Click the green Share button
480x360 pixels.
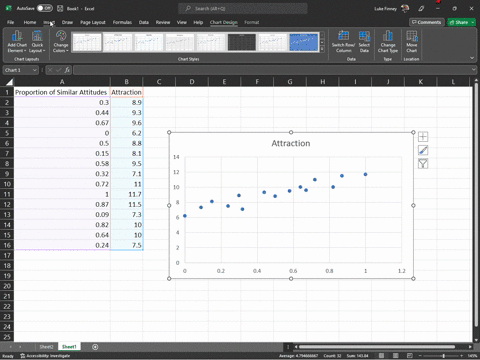[x=461, y=22]
